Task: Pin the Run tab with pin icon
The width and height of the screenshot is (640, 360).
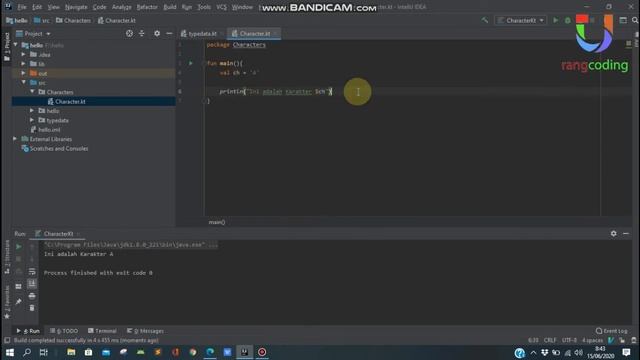Action: (x=18, y=302)
